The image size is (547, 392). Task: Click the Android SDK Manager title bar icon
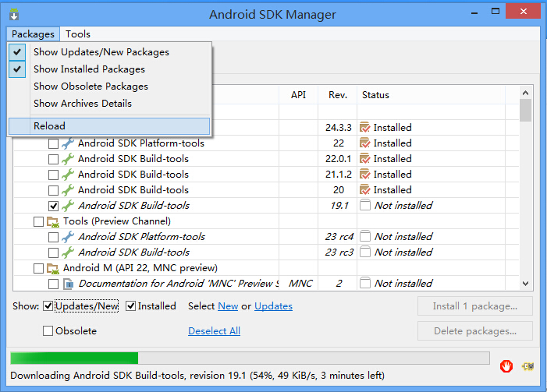(x=14, y=15)
